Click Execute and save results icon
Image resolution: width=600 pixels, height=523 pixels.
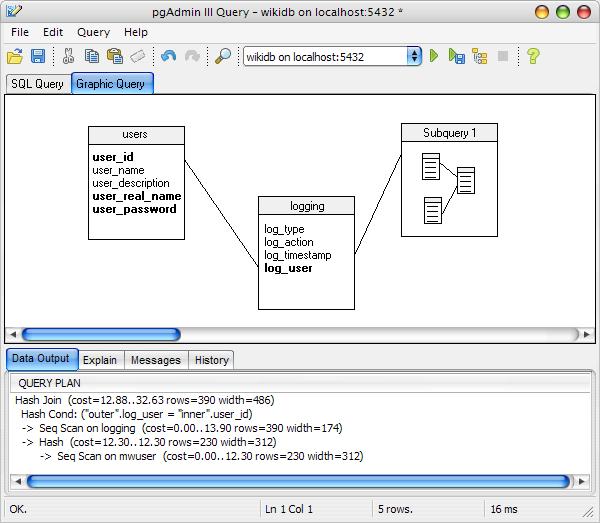pyautogui.click(x=457, y=56)
